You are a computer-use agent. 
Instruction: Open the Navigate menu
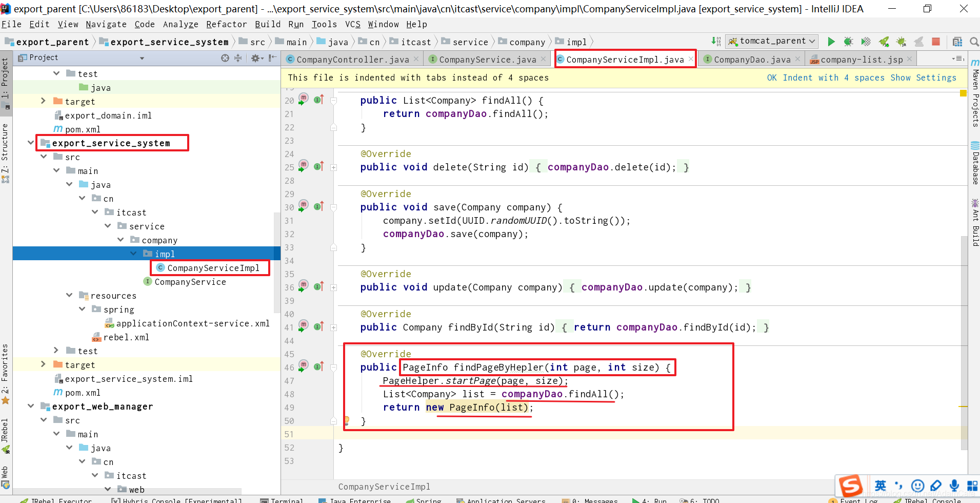click(106, 24)
